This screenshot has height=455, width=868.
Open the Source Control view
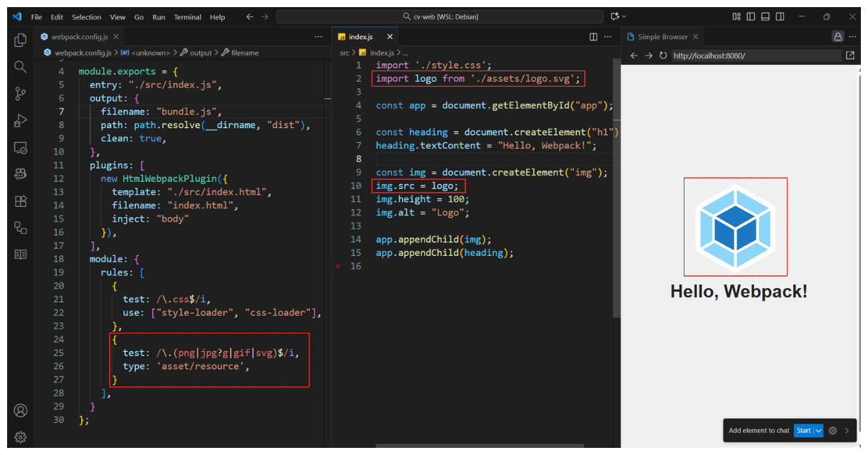click(x=21, y=94)
